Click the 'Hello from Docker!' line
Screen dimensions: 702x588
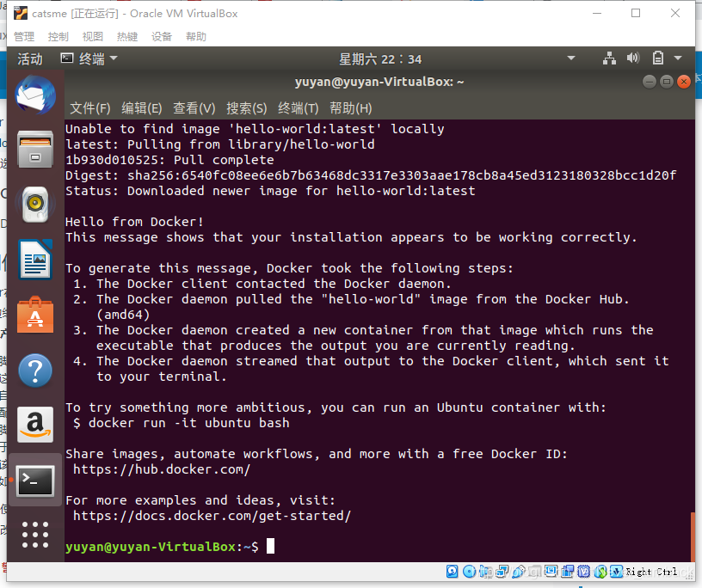tap(134, 222)
